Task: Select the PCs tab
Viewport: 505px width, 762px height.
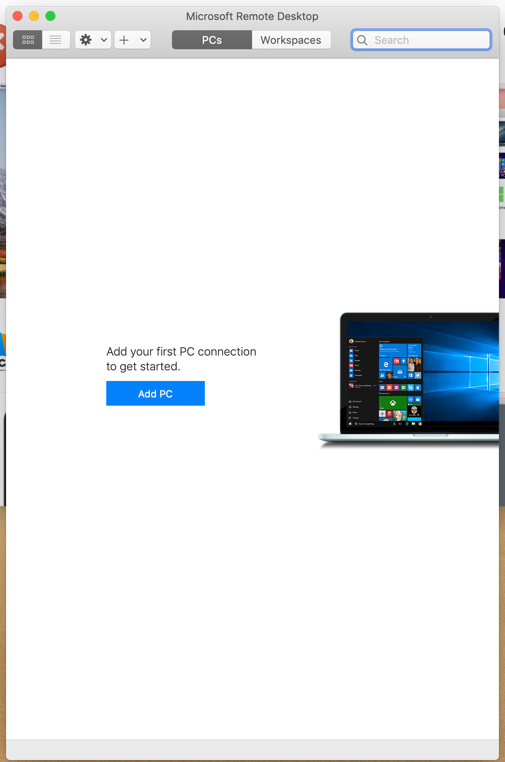Action: click(212, 40)
